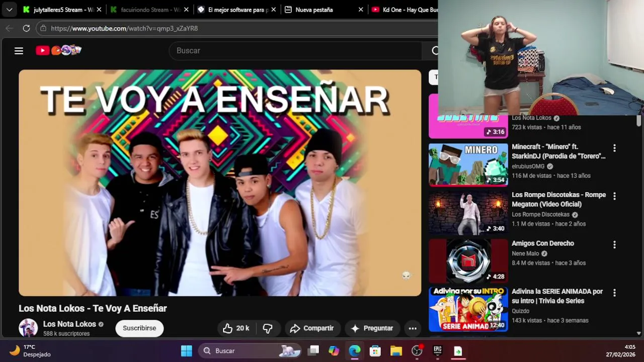Click the Windows taskbar Buscar search box

pos(249,350)
